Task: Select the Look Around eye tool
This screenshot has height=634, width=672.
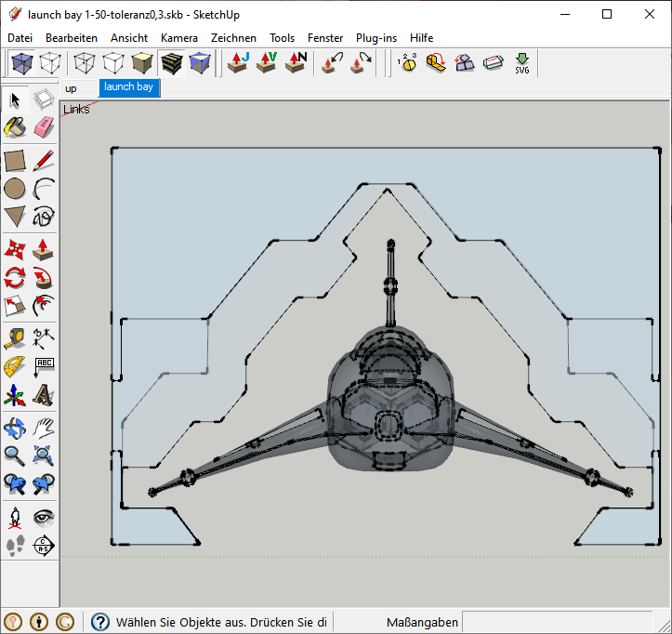Action: click(x=44, y=518)
